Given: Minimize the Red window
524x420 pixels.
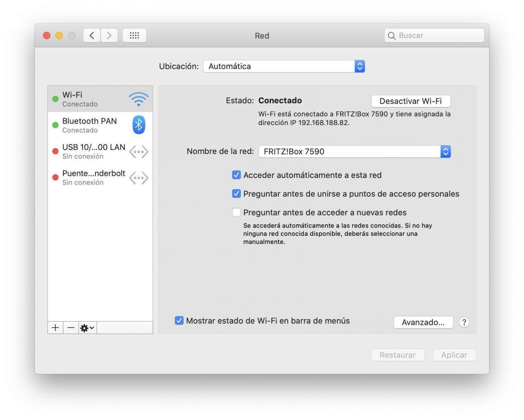Looking at the screenshot, I should click(x=59, y=36).
